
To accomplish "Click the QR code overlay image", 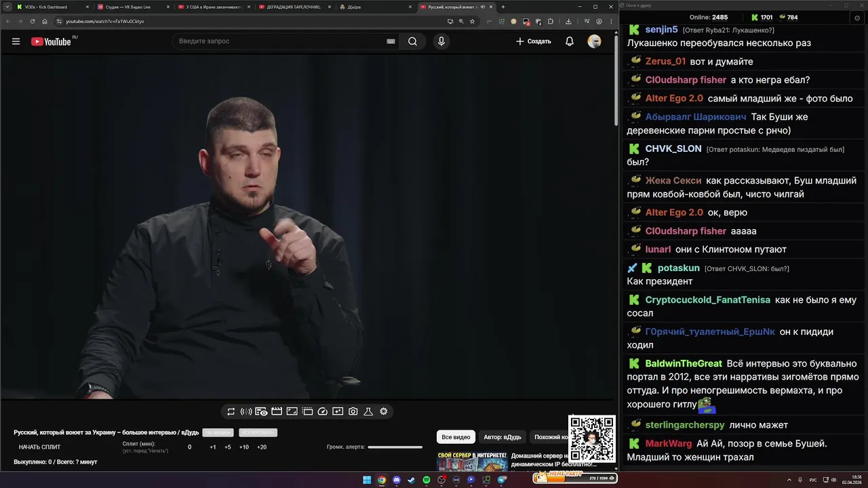I will tap(592, 439).
